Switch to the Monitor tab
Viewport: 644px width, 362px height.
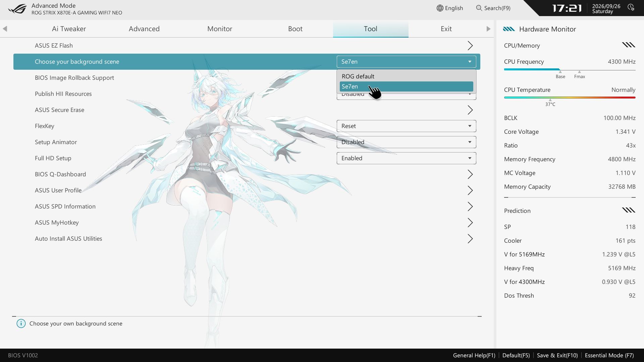pos(220,29)
